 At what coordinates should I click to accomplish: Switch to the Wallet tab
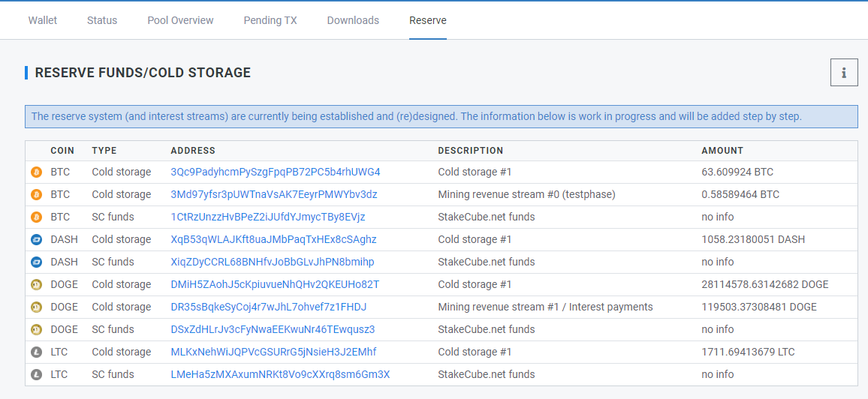43,20
